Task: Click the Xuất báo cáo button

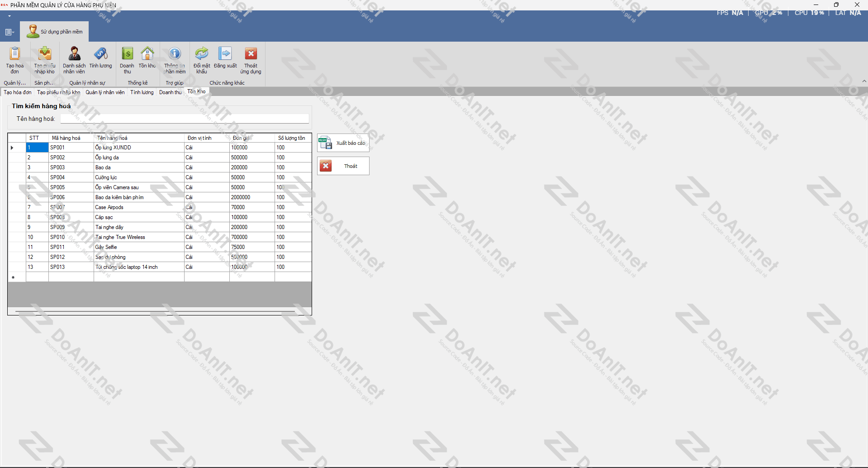Action: pyautogui.click(x=343, y=143)
